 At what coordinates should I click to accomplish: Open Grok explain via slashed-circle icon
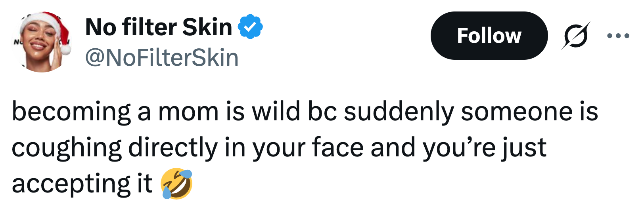pyautogui.click(x=576, y=36)
